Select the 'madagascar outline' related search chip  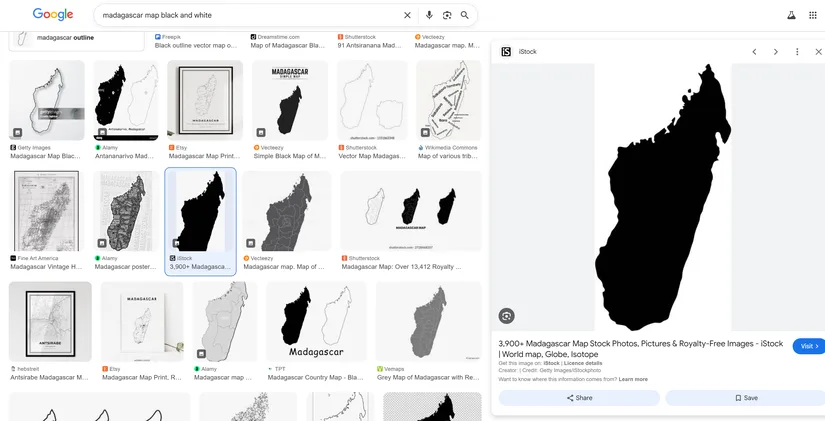coord(76,39)
